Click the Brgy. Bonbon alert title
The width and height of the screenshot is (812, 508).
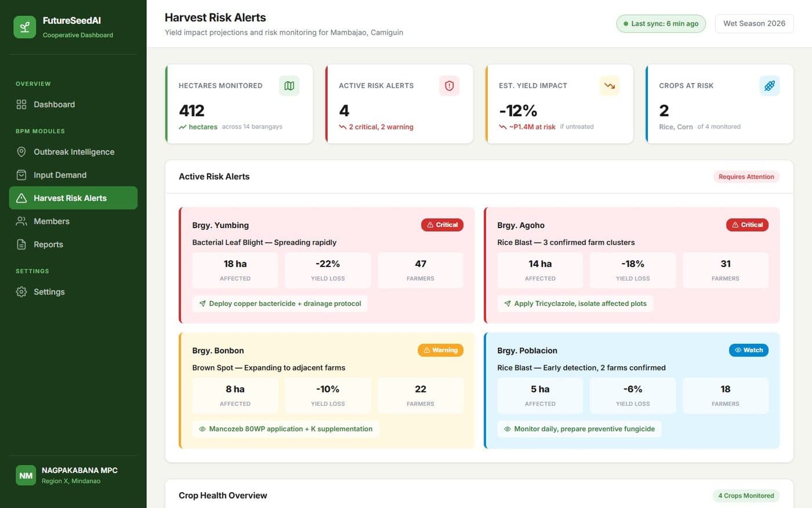click(218, 351)
